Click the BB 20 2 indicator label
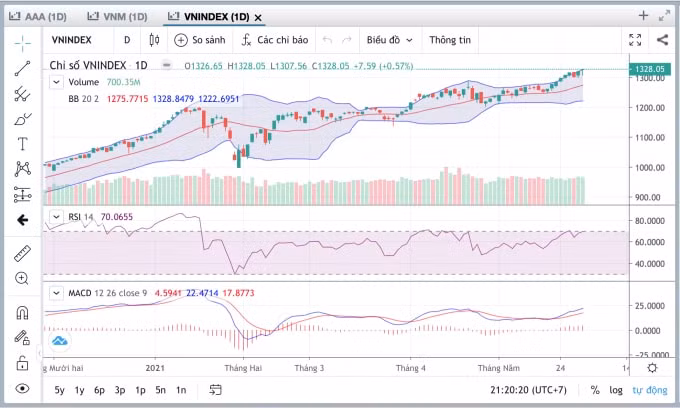680x408 pixels. point(83,99)
